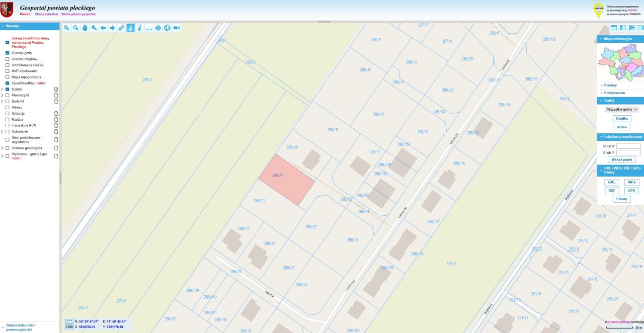Screen dimensions: 644x333
Task: Enable Adresy layer checkbox
Action: click(x=8, y=107)
